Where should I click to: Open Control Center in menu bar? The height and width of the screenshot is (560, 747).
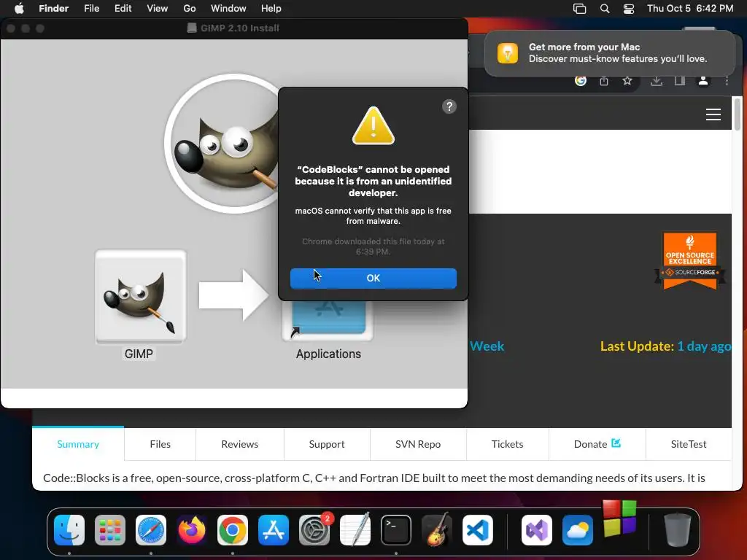tap(629, 9)
